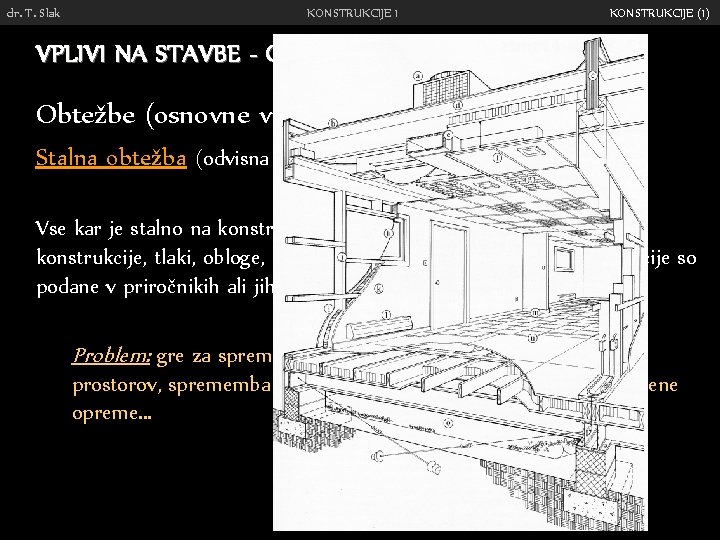
Task: Click the 'gre za sprem' text after Problem
Action: tap(214, 356)
